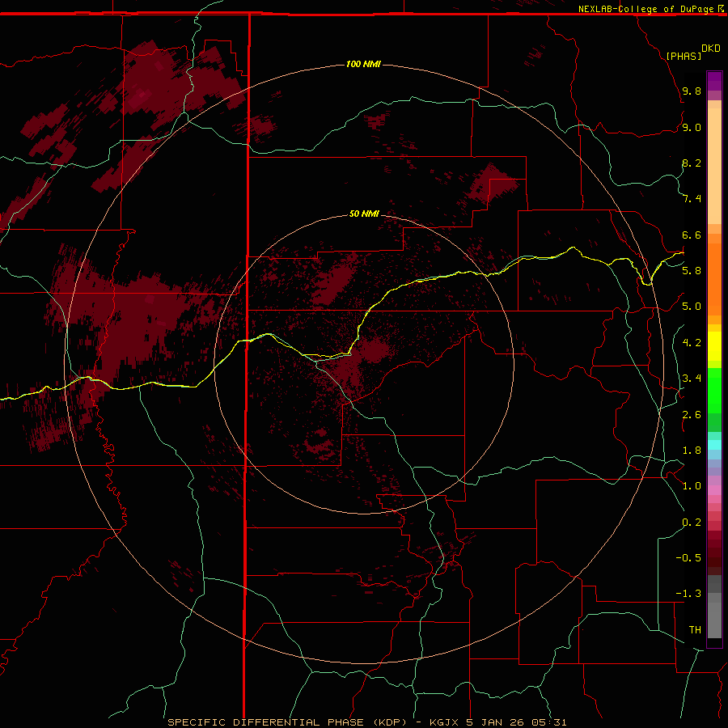This screenshot has height=728, width=728.
Task: Click the 50 NMI range ring label
Action: 364,214
